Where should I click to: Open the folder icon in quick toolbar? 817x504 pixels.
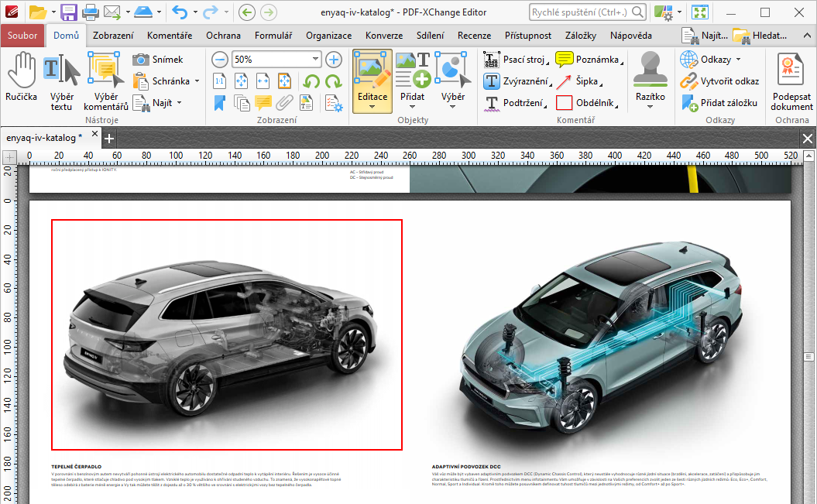tap(37, 12)
